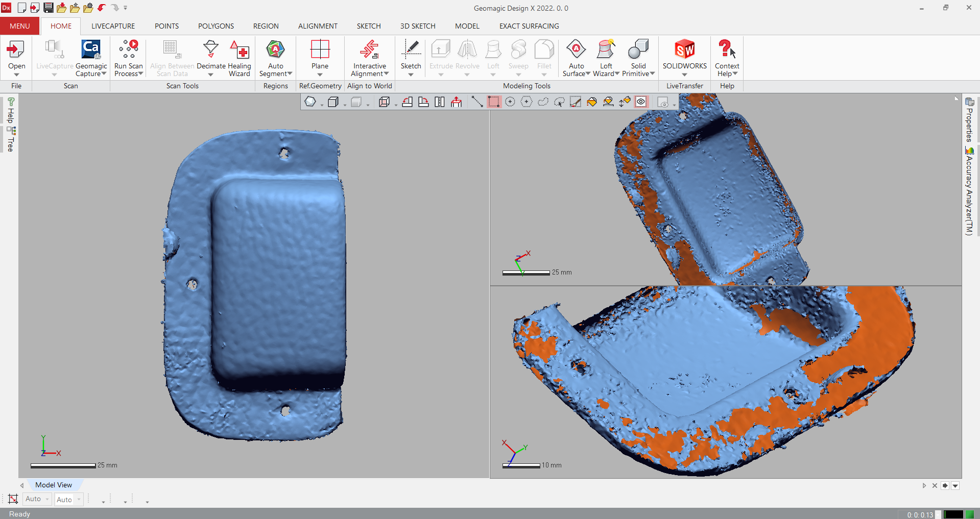Toggle visible-only selection eye button
This screenshot has width=980, height=519.
click(x=641, y=102)
